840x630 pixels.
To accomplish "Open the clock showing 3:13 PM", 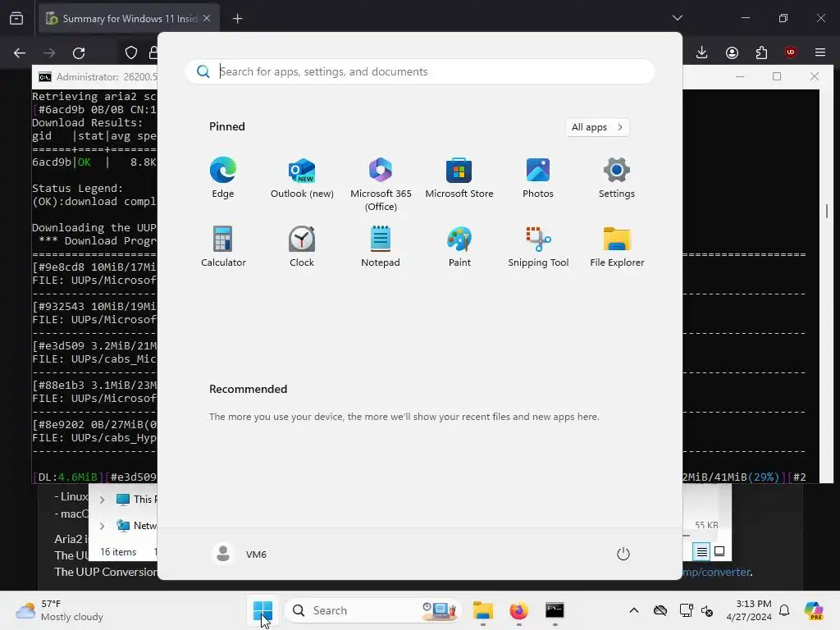I will (x=749, y=610).
